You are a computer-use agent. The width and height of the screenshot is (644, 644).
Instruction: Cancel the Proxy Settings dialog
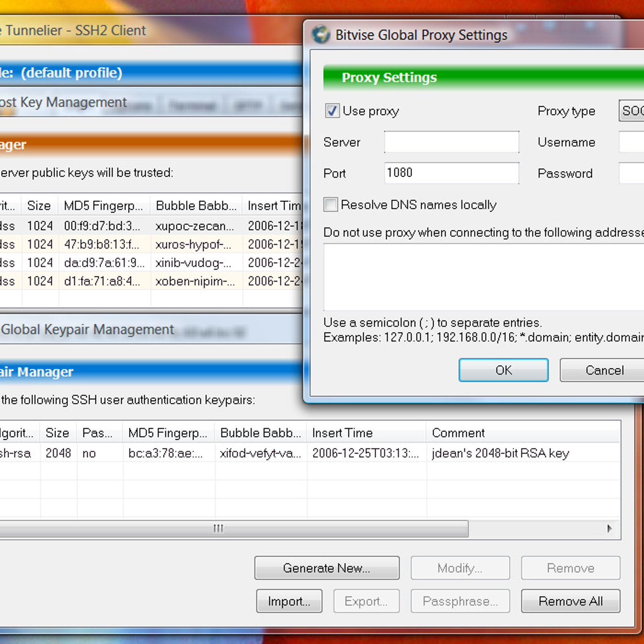click(x=603, y=370)
